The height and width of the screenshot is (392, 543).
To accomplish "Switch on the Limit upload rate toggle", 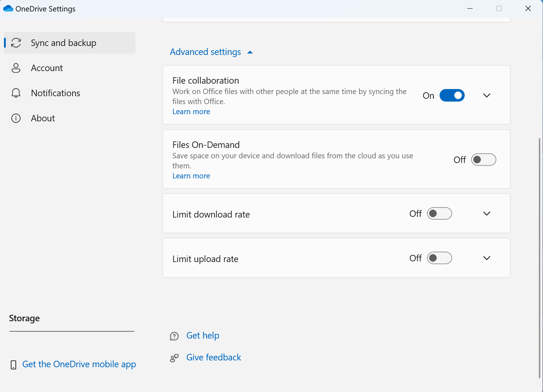I will 439,258.
